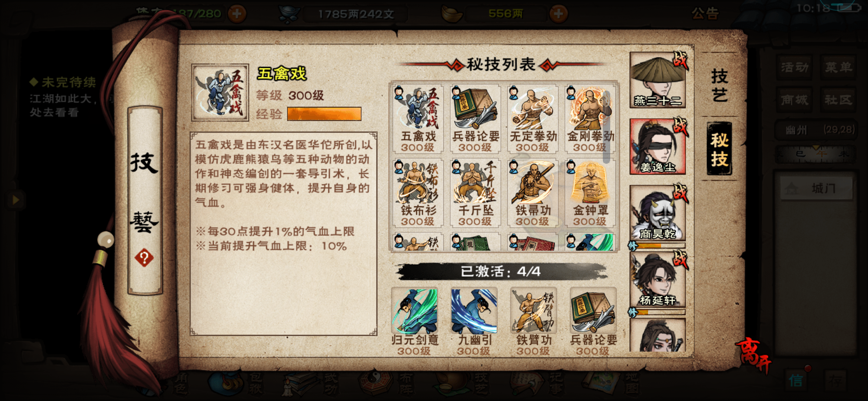The height and width of the screenshot is (401, 868).
Task: Pick the 金刚拳劲 skill icon
Action: coord(590,119)
